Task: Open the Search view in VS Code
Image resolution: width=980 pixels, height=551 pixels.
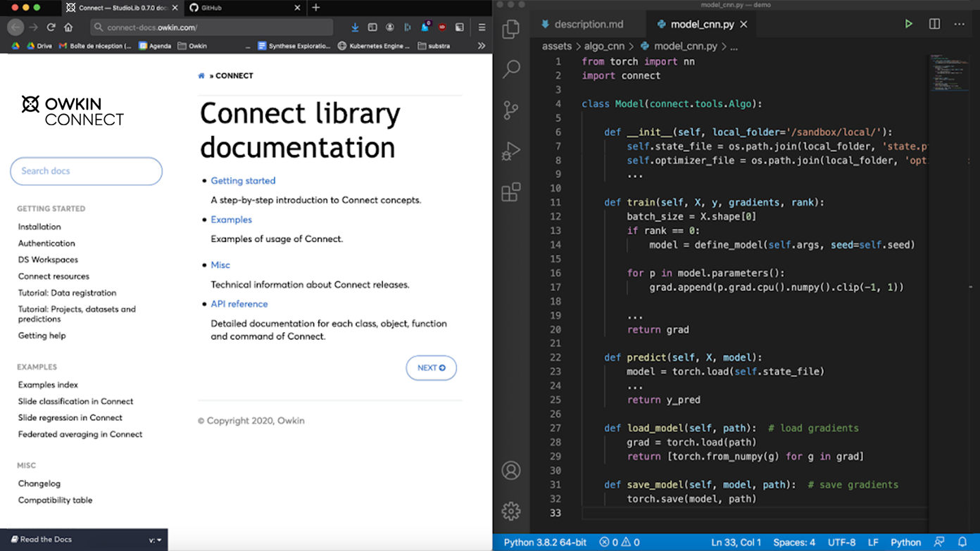Action: pos(511,69)
